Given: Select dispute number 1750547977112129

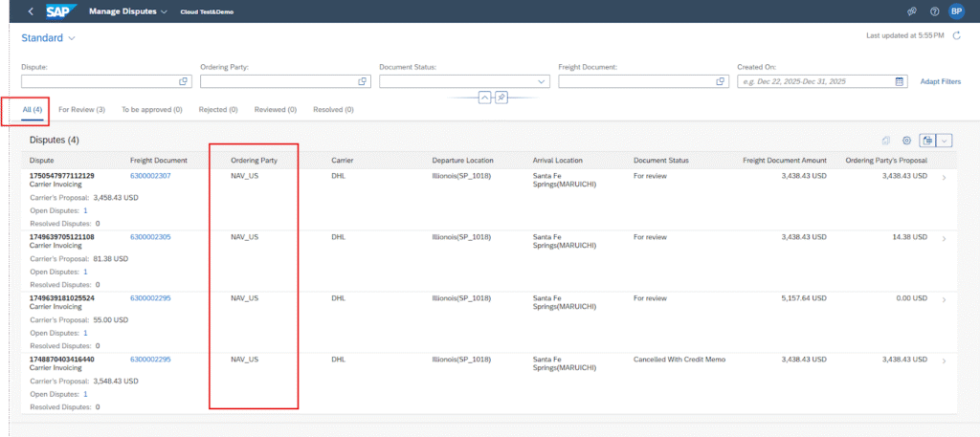Looking at the screenshot, I should tap(62, 176).
